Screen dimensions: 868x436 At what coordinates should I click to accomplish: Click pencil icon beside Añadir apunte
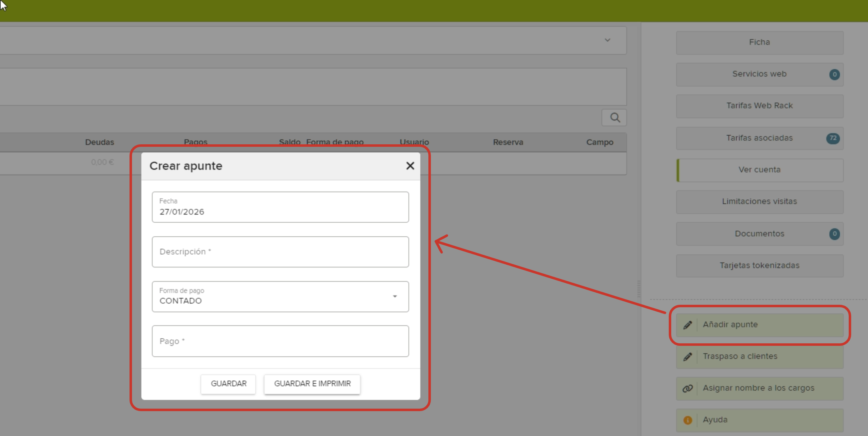click(687, 325)
